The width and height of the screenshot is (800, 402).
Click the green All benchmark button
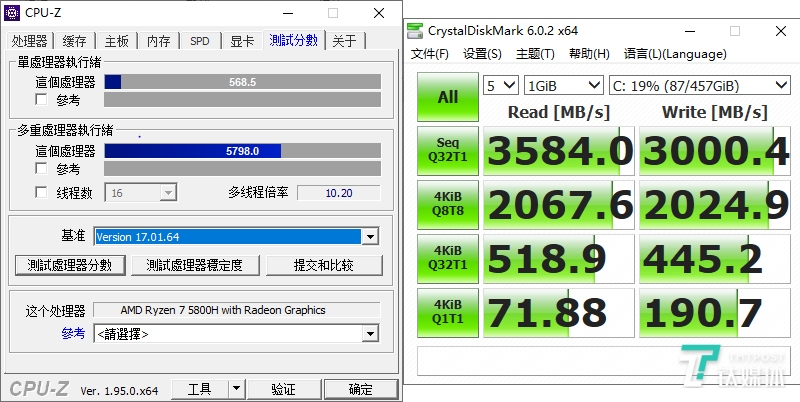point(448,97)
